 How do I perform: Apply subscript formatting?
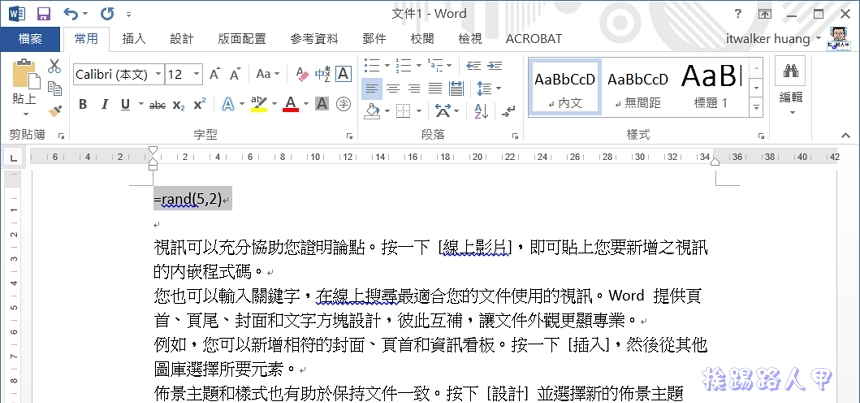[178, 104]
